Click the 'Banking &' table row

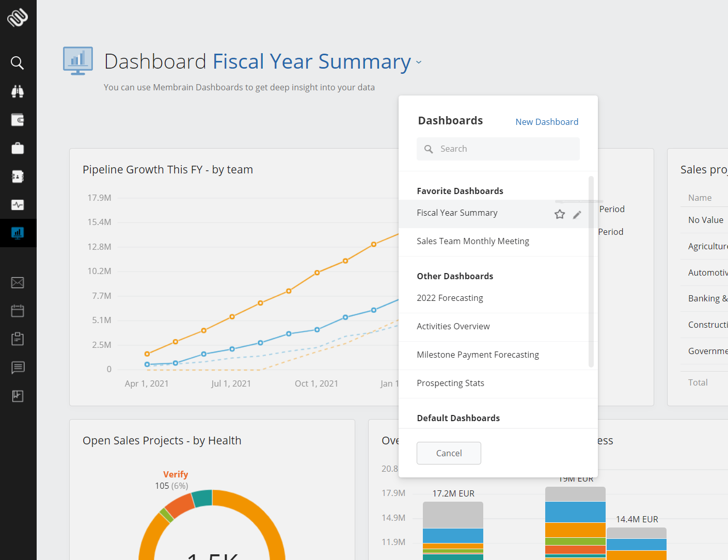704,298
